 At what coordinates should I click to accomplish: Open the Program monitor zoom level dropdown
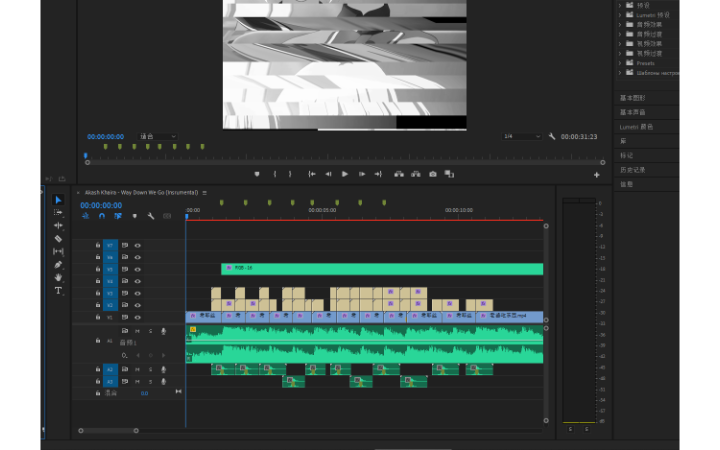click(158, 136)
